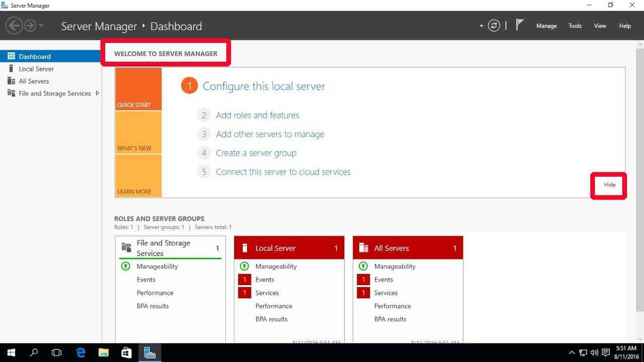
Task: Refresh the Server Manager dashboard
Action: (x=494, y=26)
